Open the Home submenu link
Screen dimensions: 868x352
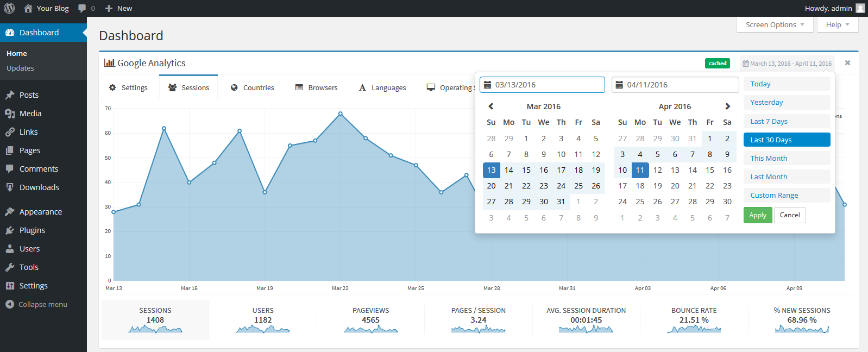click(x=17, y=53)
